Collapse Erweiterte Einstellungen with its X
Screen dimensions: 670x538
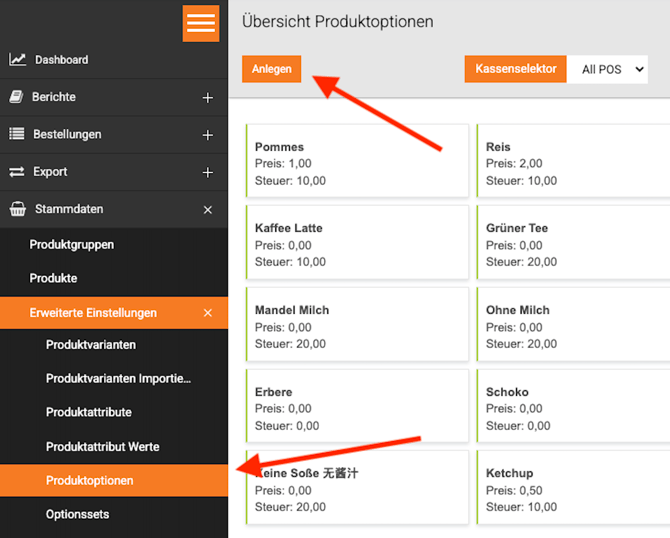208,313
